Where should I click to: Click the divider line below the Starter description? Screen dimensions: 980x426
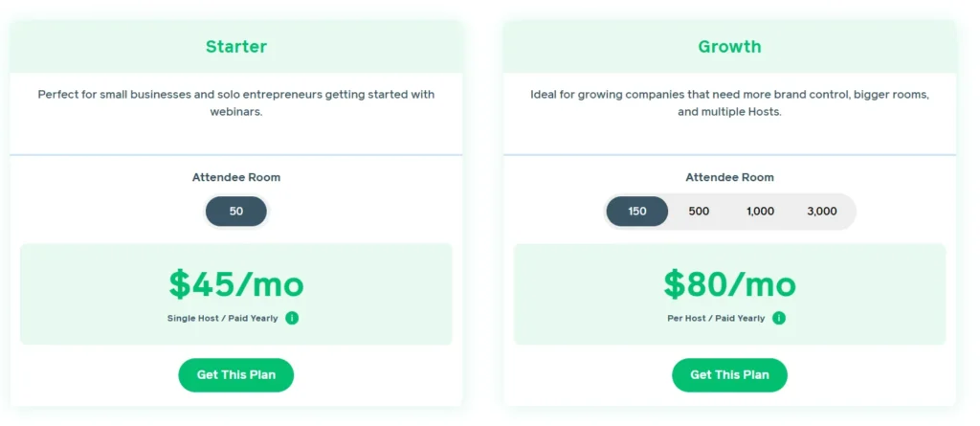tap(236, 154)
